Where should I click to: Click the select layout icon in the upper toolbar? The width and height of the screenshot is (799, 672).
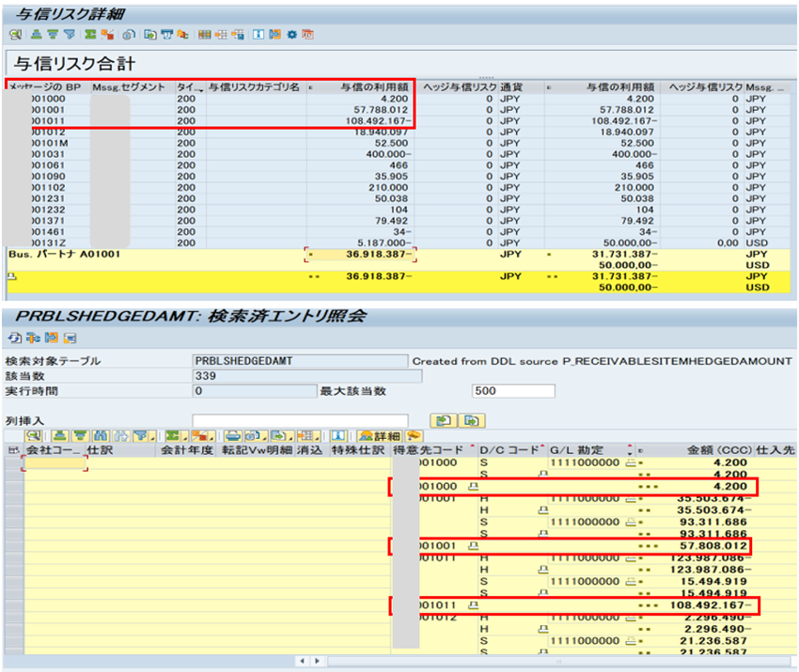pos(221,35)
